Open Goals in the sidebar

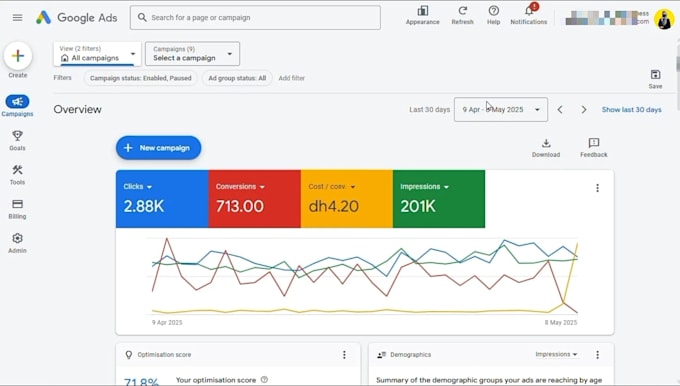pyautogui.click(x=17, y=140)
